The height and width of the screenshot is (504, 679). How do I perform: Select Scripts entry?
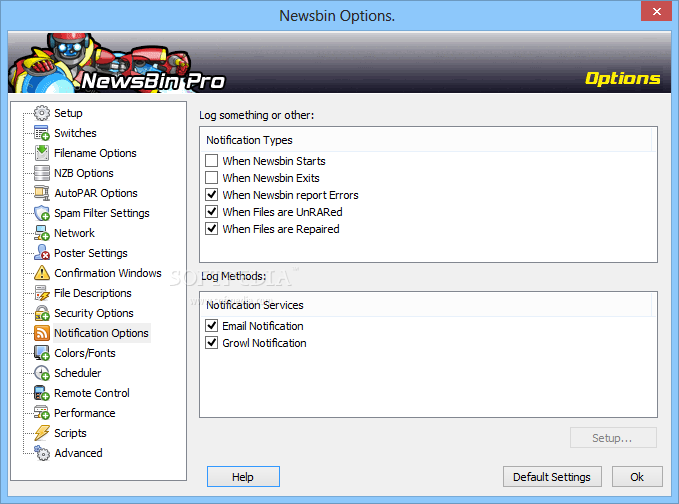70,433
